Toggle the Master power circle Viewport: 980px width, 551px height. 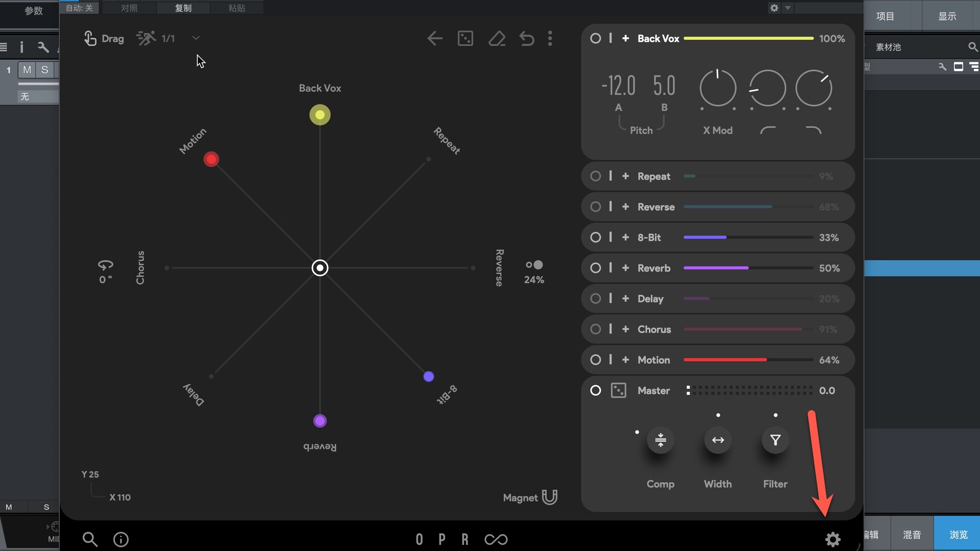click(x=595, y=390)
